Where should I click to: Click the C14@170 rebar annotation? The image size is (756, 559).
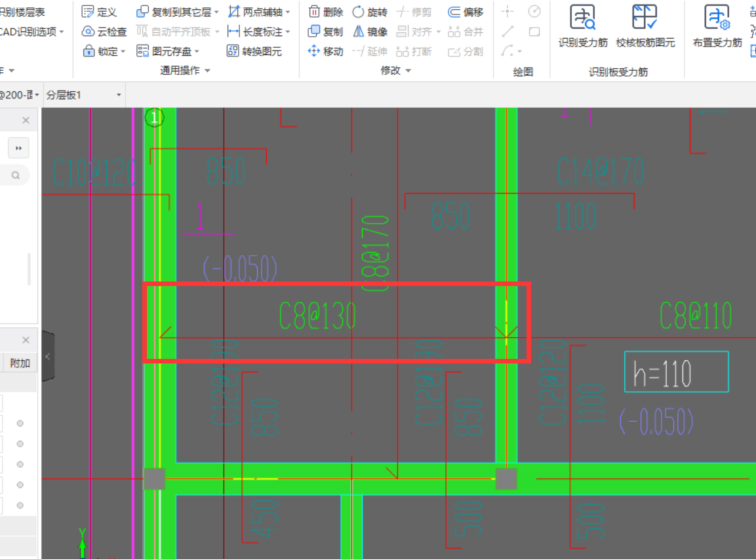click(x=600, y=171)
